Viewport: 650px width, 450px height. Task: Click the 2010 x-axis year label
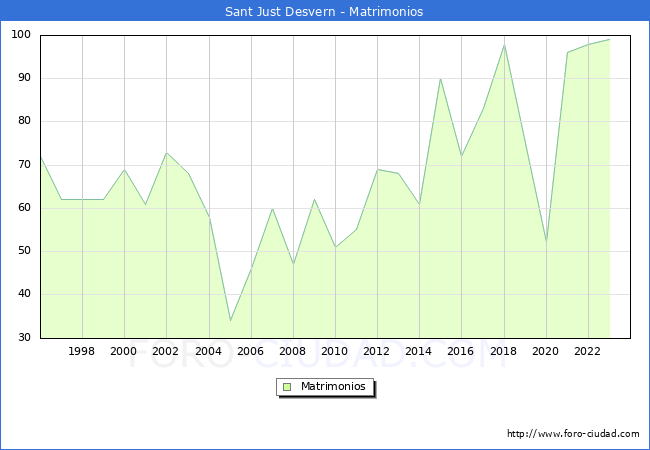pyautogui.click(x=334, y=351)
